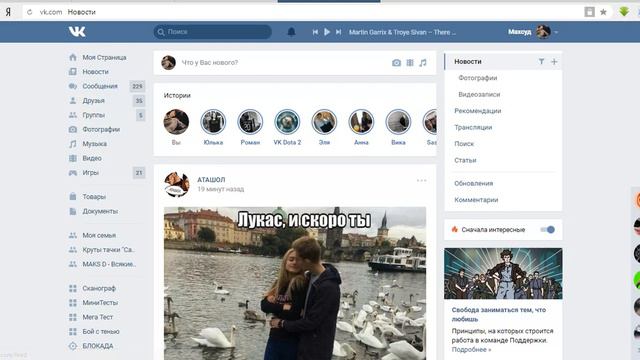Click the VK logo in header

[x=77, y=31]
